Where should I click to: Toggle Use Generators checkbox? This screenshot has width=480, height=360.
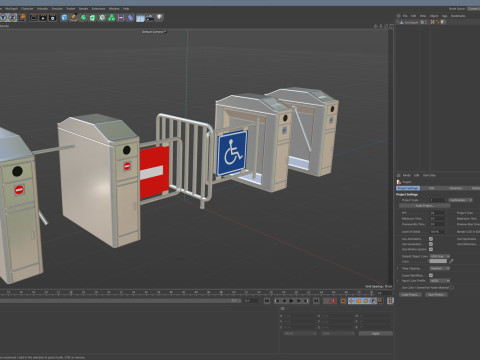[431, 244]
